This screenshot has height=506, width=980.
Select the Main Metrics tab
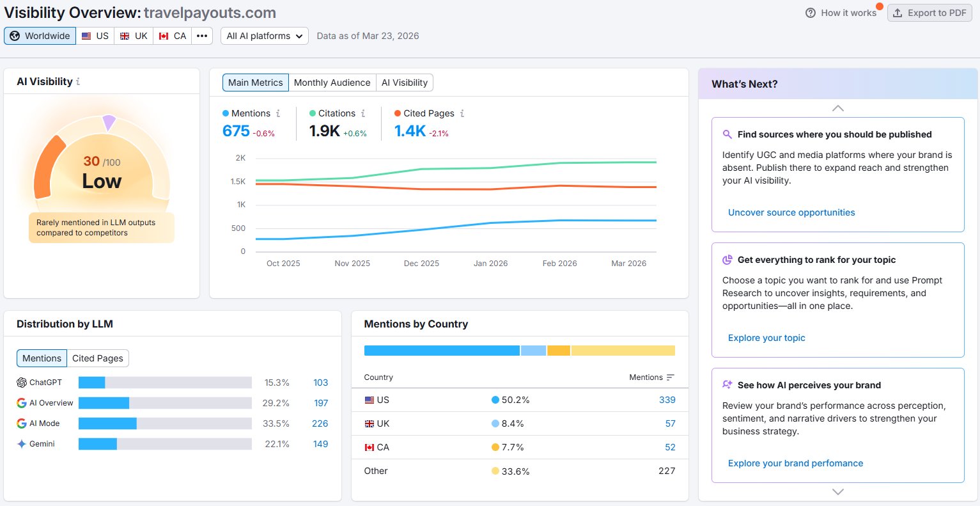point(255,83)
